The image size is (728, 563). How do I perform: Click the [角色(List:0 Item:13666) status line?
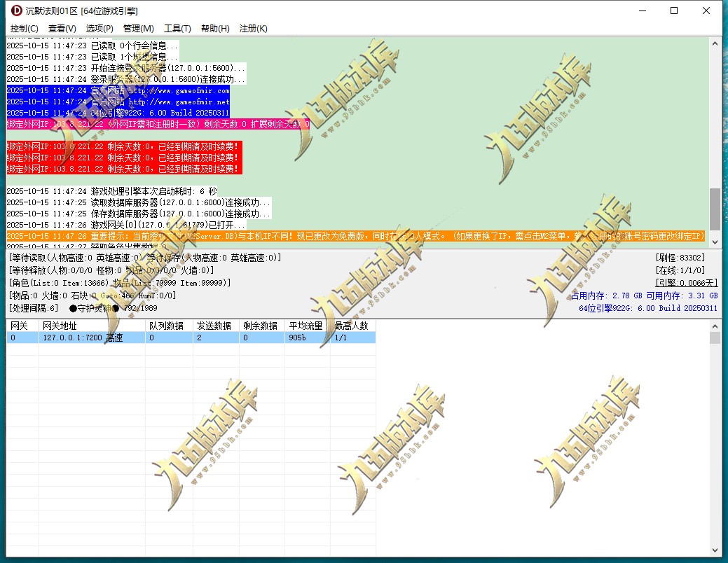120,283
